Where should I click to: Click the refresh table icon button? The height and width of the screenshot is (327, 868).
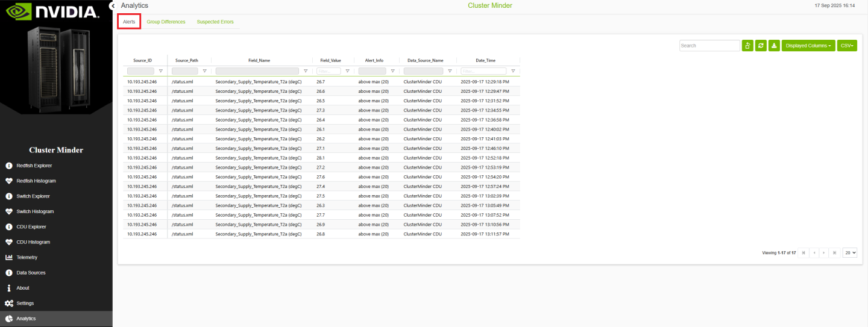pyautogui.click(x=761, y=46)
